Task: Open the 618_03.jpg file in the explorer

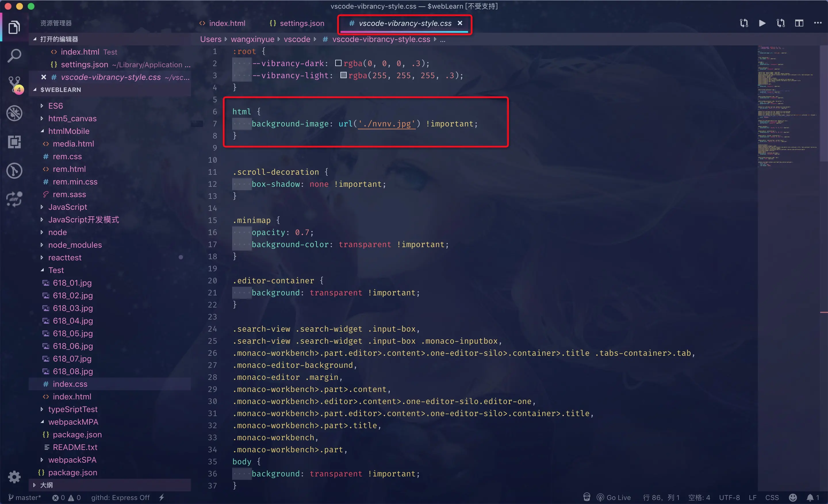Action: 72,308
